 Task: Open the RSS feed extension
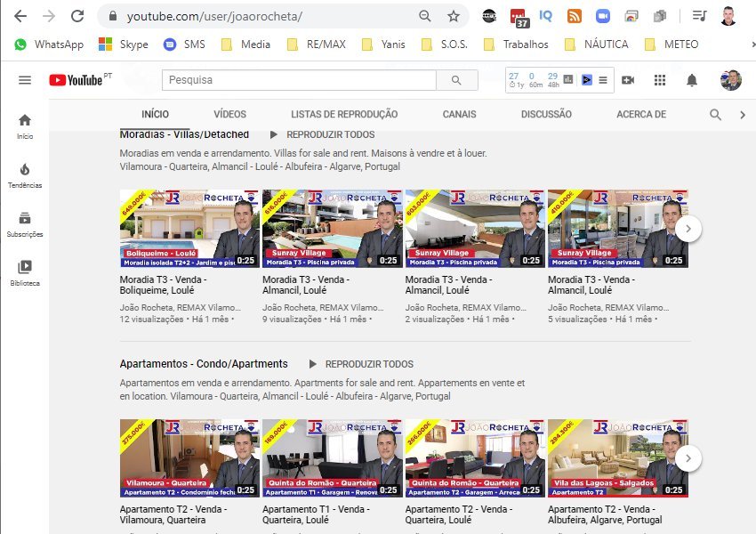click(x=575, y=16)
